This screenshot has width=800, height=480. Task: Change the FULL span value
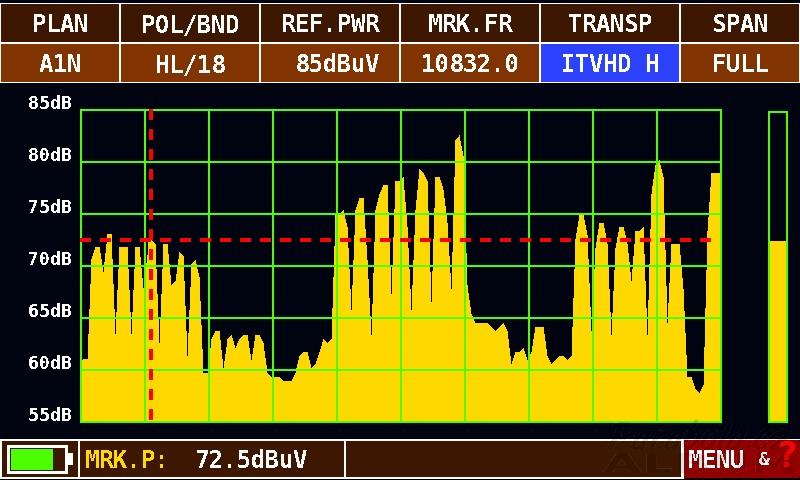click(740, 63)
